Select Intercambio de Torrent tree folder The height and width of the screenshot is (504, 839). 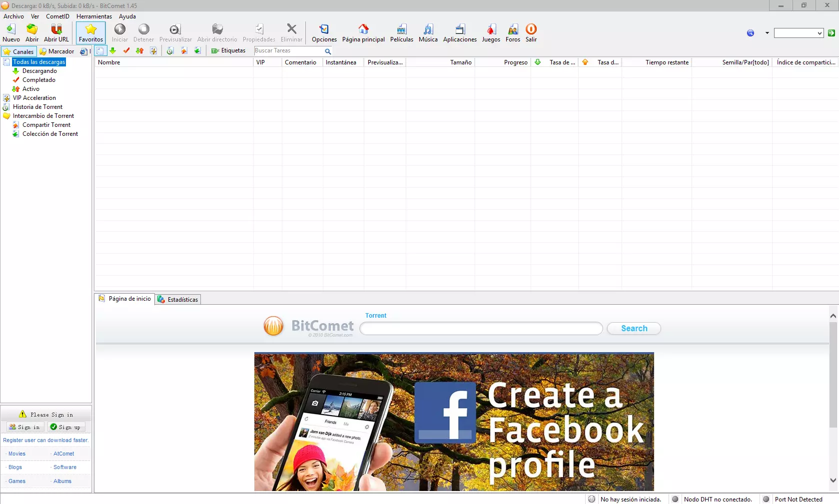(x=43, y=116)
